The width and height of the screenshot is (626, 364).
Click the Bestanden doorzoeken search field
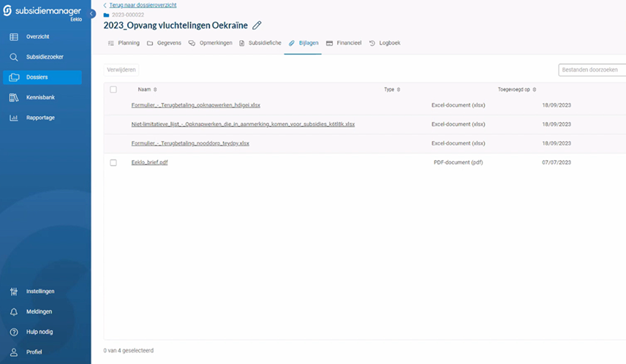tap(592, 70)
